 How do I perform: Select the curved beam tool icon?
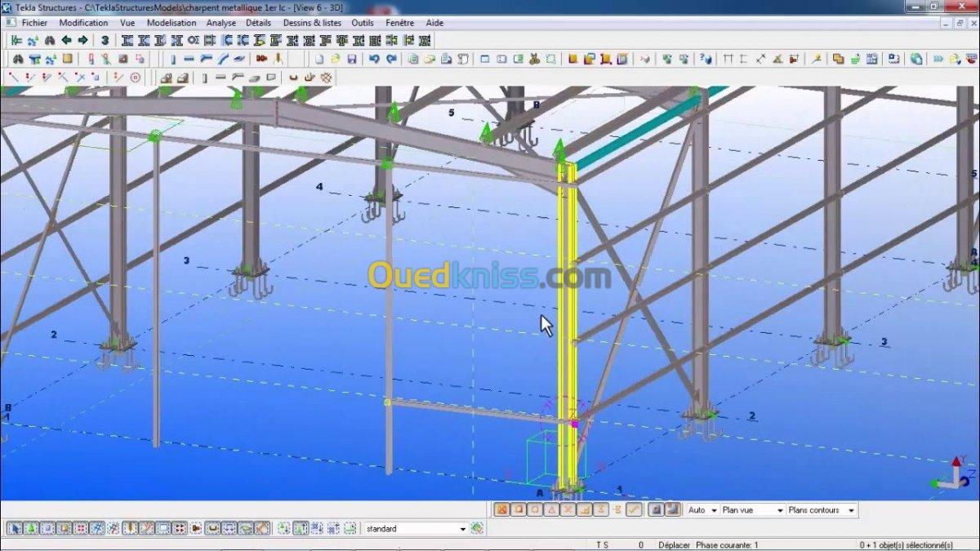pos(223,59)
